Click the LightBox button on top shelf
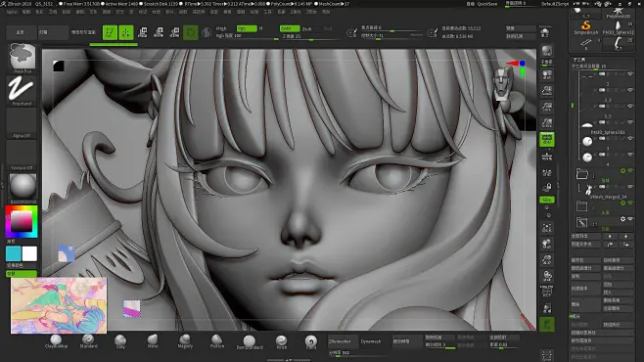 [x=53, y=32]
